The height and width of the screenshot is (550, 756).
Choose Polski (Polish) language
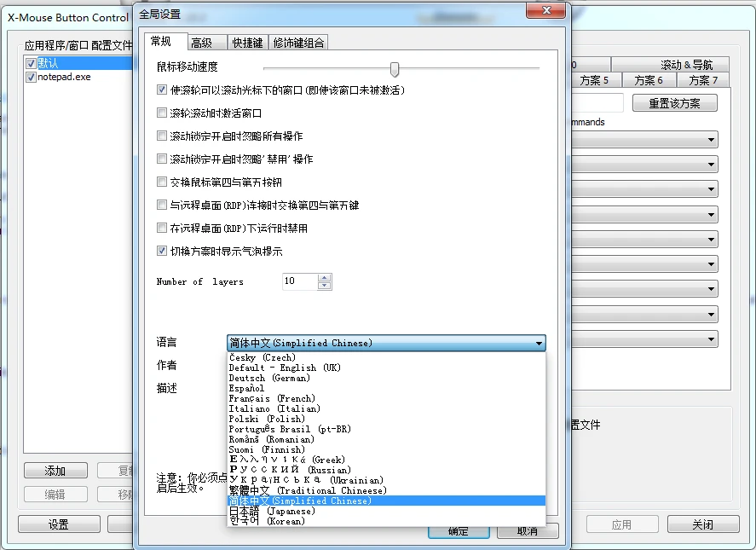point(386,419)
